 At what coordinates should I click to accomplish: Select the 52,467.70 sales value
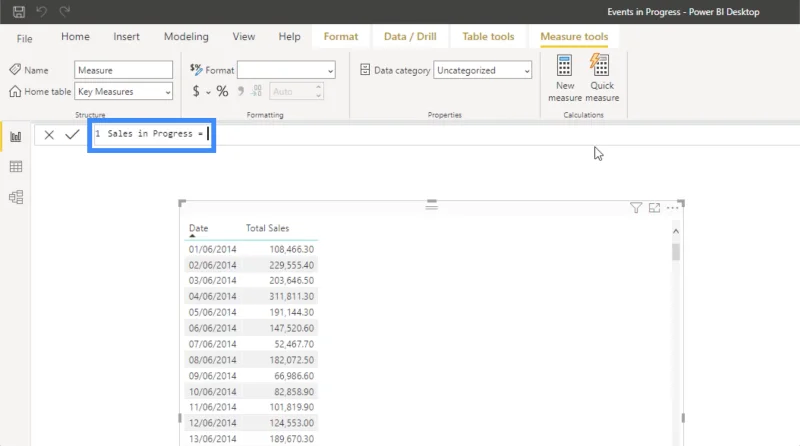[294, 344]
